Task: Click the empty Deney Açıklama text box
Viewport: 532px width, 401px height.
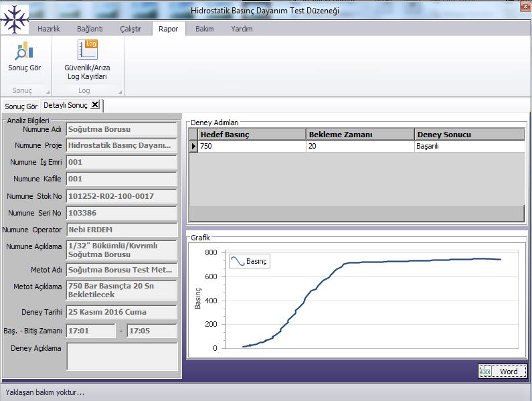Action: pos(122,357)
